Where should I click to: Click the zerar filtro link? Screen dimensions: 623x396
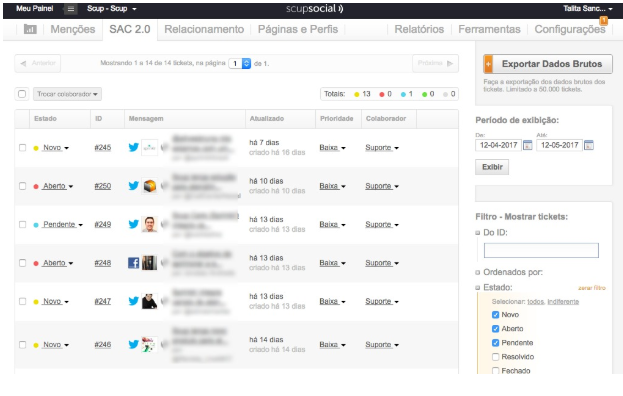click(x=592, y=288)
